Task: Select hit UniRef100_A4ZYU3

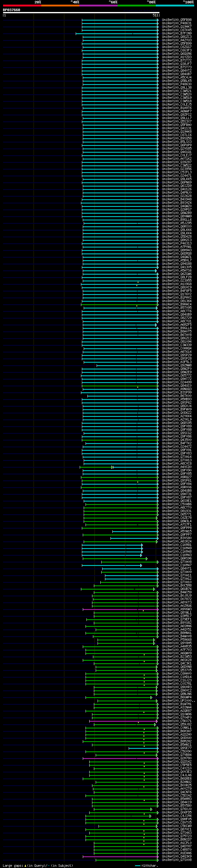Action: (177, 40)
